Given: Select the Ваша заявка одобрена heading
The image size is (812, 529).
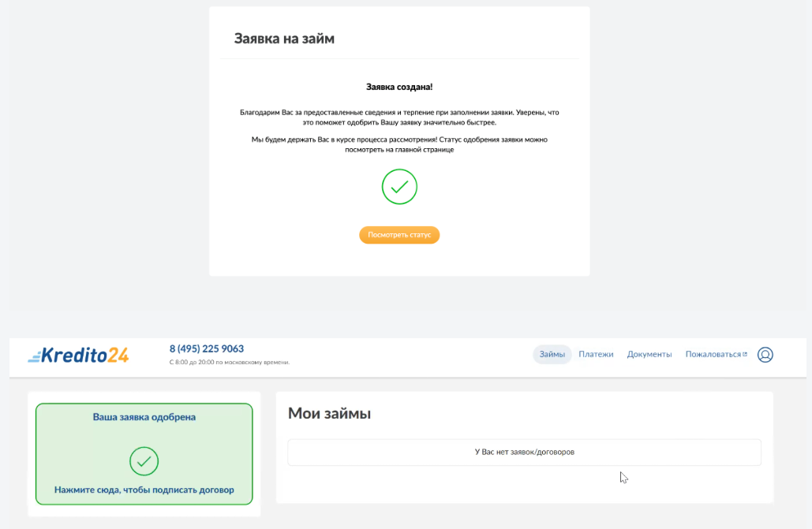Looking at the screenshot, I should point(144,417).
